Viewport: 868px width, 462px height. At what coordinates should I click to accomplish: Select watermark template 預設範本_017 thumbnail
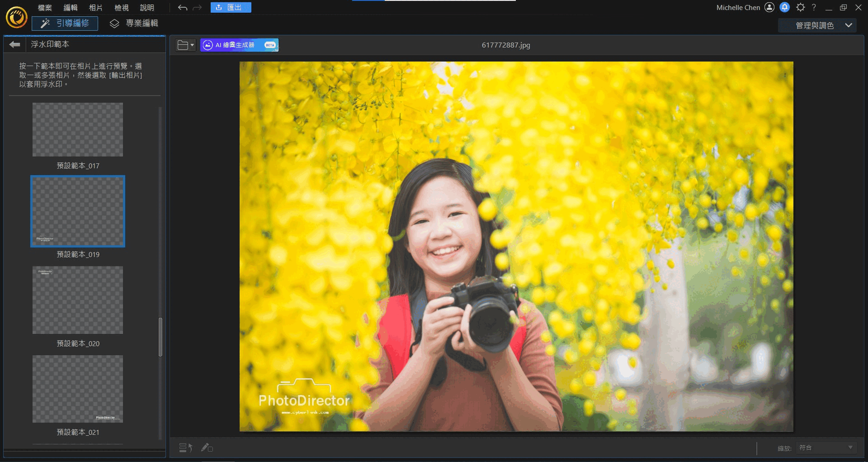click(x=78, y=129)
